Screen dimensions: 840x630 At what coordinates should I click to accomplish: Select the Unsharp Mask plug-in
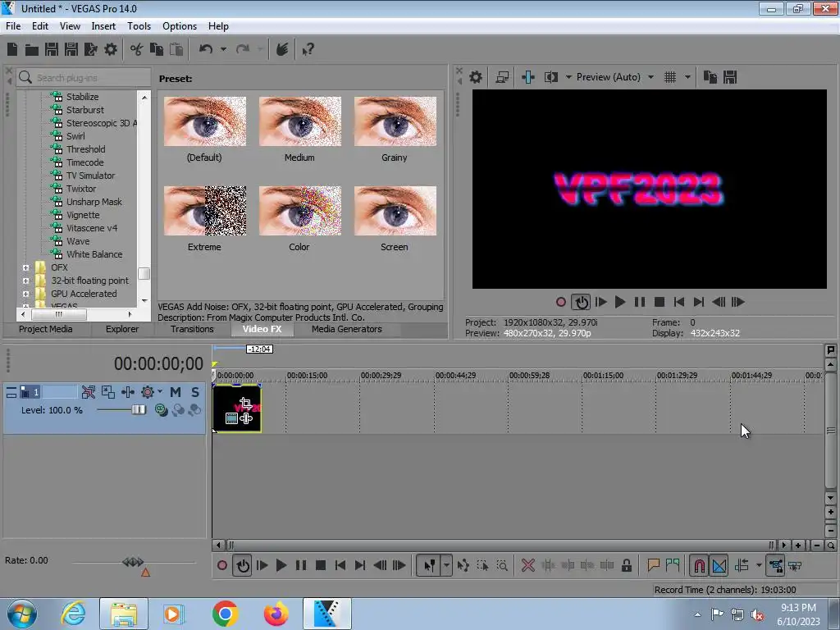(94, 202)
